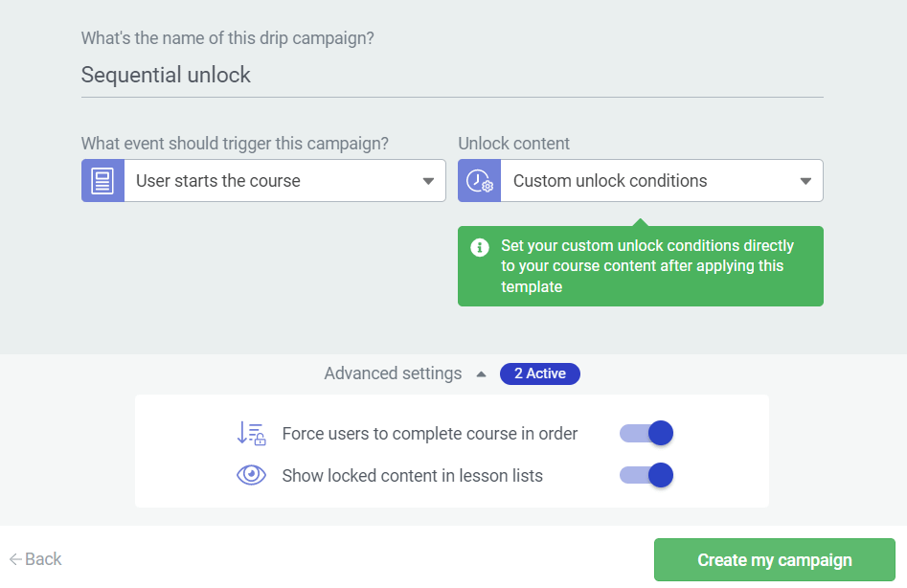The image size is (907, 588).
Task: Disable Force users to complete course in order
Action: (646, 434)
